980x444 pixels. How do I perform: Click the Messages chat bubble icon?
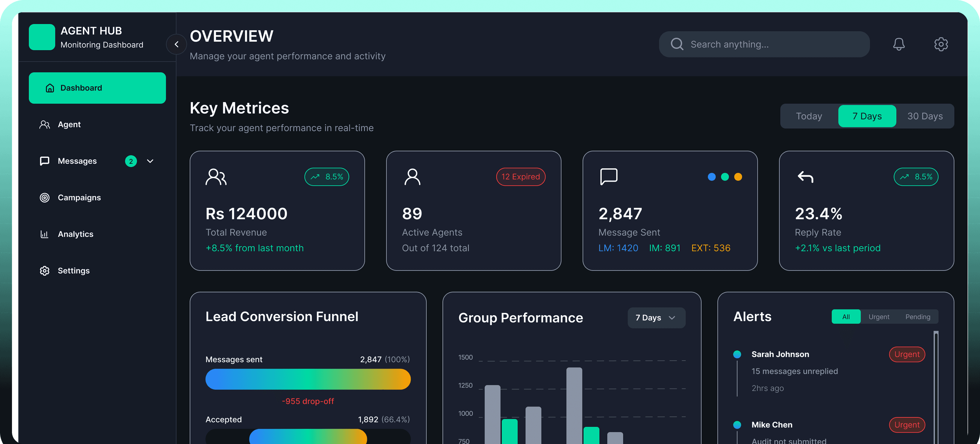point(45,161)
